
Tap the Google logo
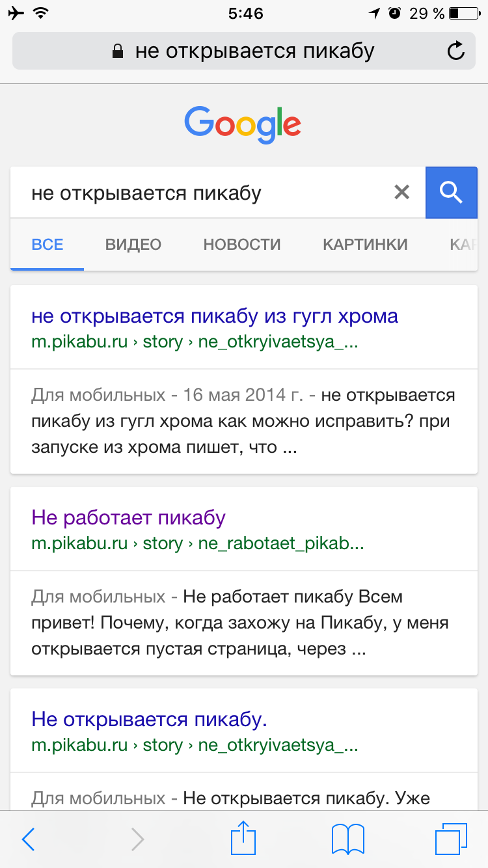tap(243, 125)
